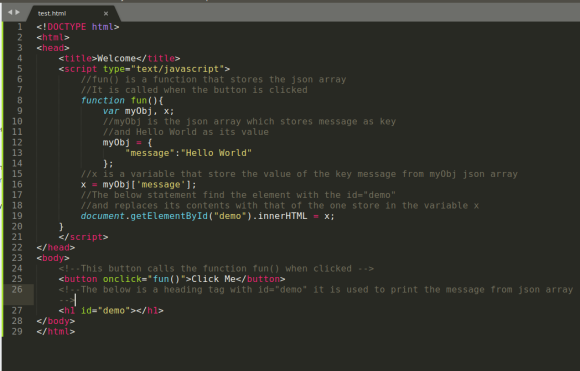The height and width of the screenshot is (371, 580).
Task: Click the word Welcome in title
Action: coord(117,58)
